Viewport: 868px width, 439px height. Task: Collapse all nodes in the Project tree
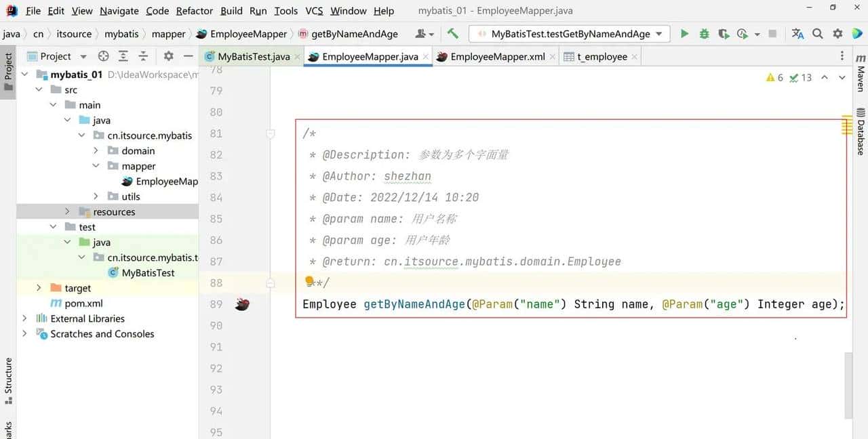pyautogui.click(x=142, y=56)
